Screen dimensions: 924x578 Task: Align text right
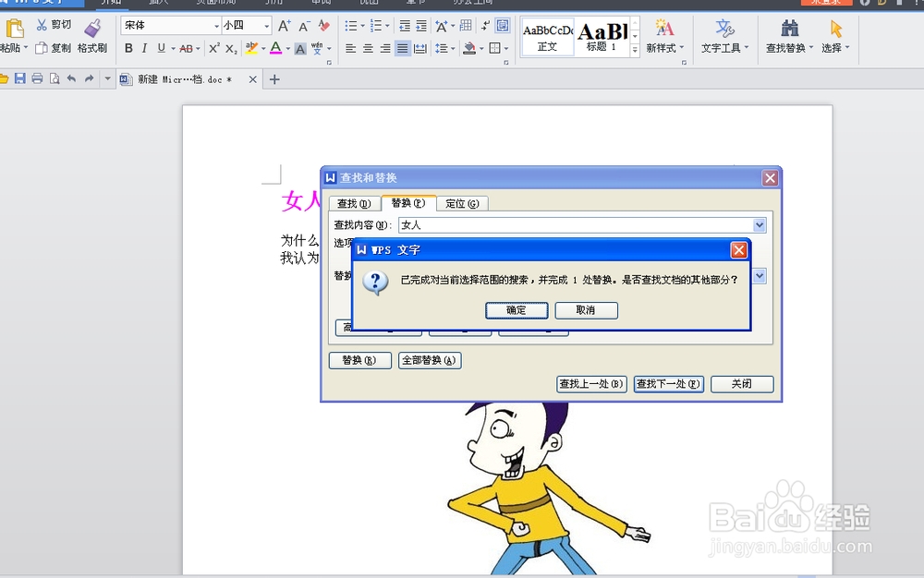[384, 48]
